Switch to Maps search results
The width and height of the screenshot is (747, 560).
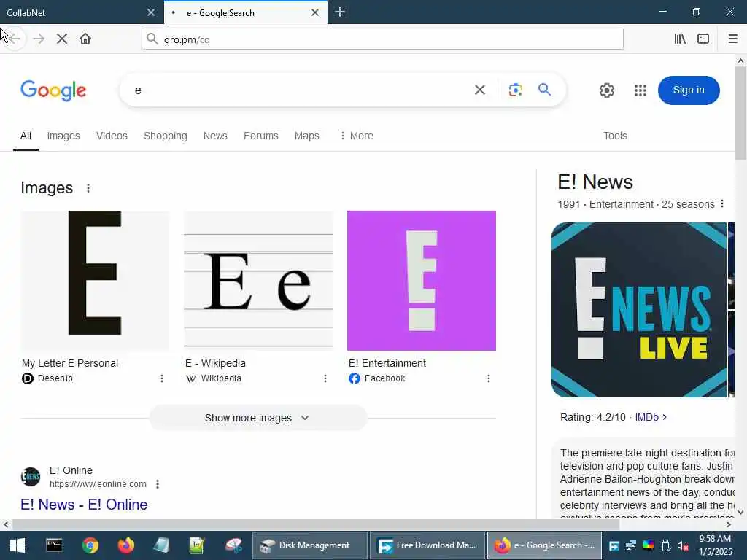(307, 136)
